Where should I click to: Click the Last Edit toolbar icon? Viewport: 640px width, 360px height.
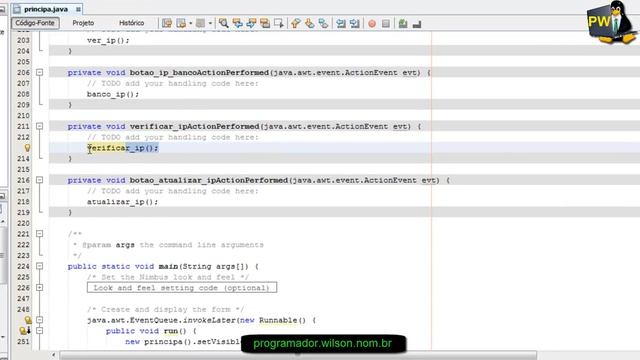click(x=167, y=23)
